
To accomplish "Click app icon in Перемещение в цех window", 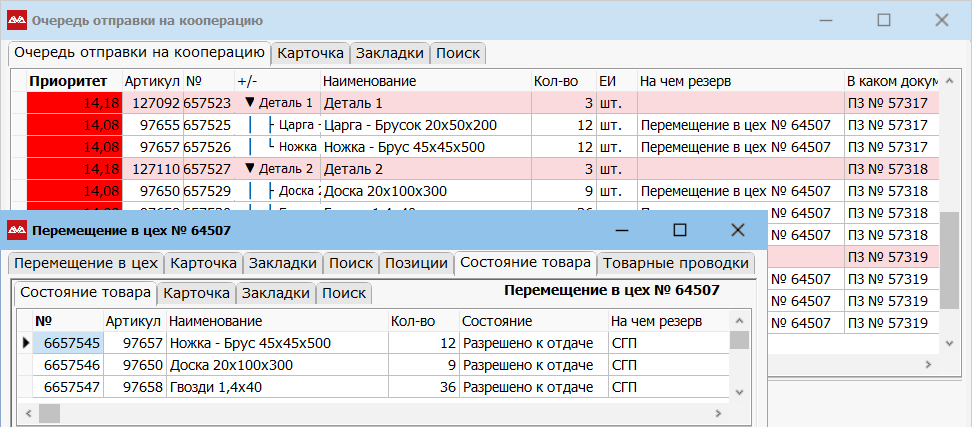I will [17, 230].
